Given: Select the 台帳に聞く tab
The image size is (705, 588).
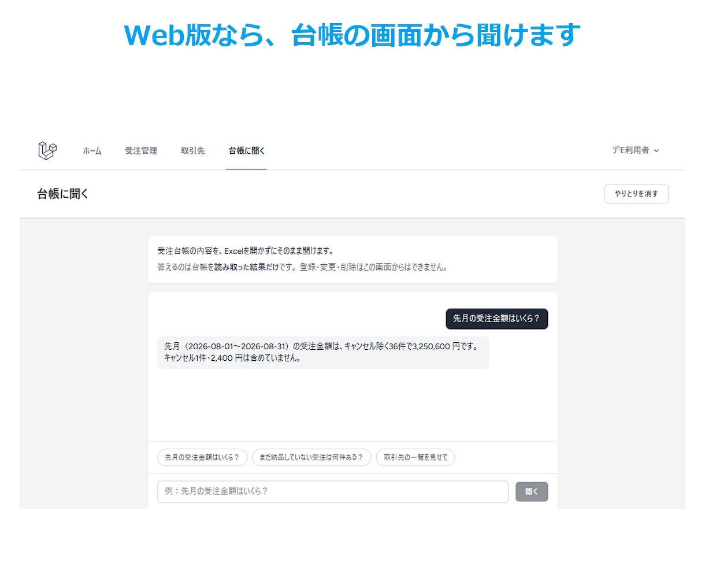Looking at the screenshot, I should tap(246, 151).
